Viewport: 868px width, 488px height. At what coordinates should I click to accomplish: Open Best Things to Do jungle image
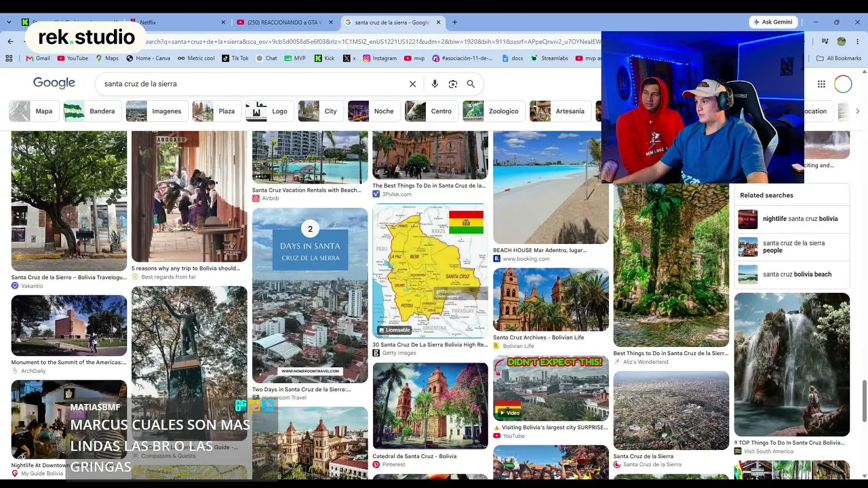click(x=671, y=265)
